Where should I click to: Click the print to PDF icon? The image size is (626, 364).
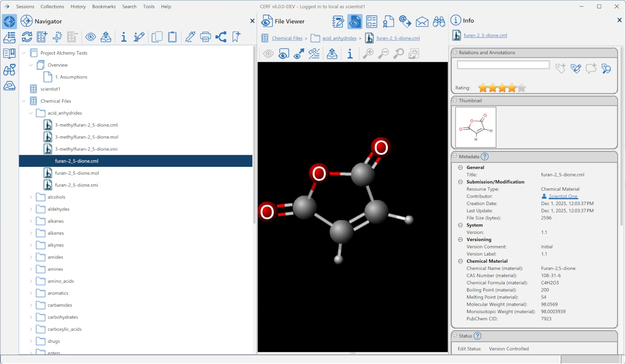point(205,37)
